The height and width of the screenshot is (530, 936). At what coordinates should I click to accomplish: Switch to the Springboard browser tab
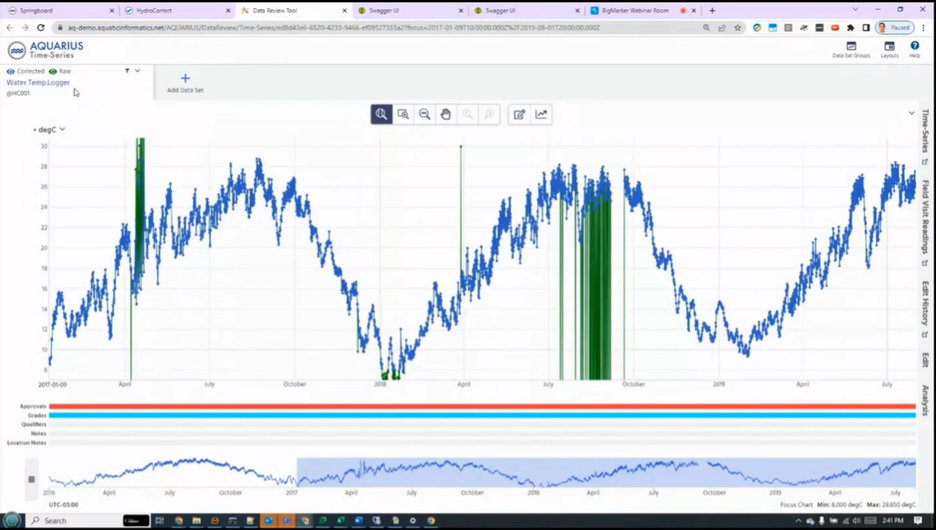pos(60,10)
